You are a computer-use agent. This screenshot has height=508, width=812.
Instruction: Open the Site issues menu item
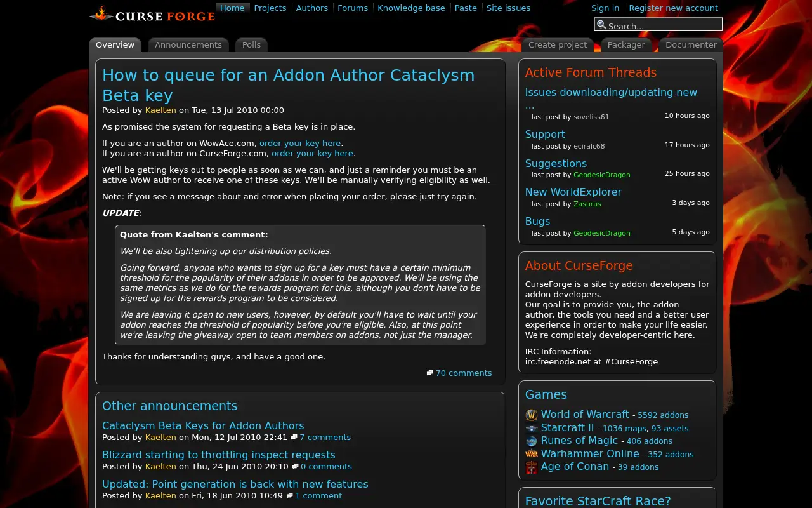click(x=508, y=8)
